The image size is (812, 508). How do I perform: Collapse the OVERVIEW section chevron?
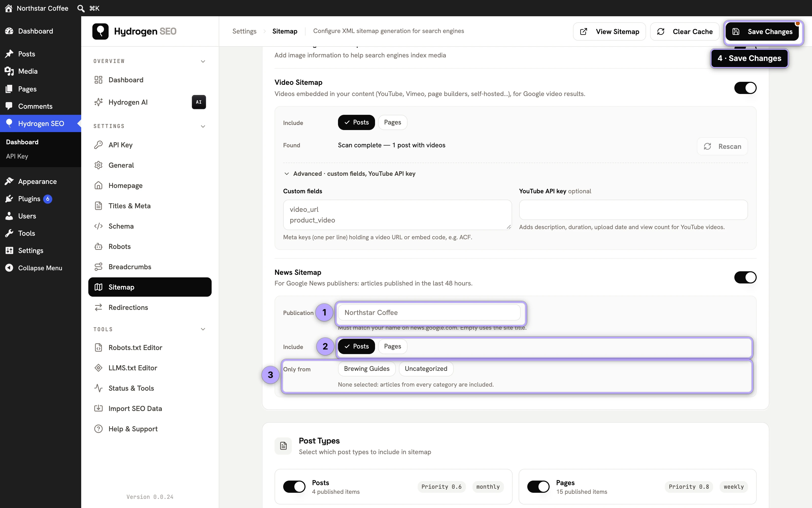(x=203, y=61)
